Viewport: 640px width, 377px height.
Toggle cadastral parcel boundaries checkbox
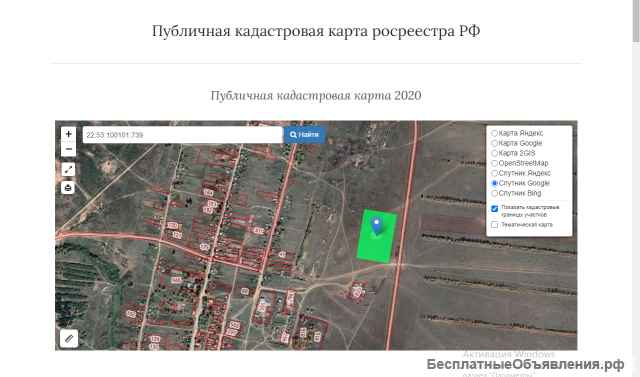tap(495, 208)
